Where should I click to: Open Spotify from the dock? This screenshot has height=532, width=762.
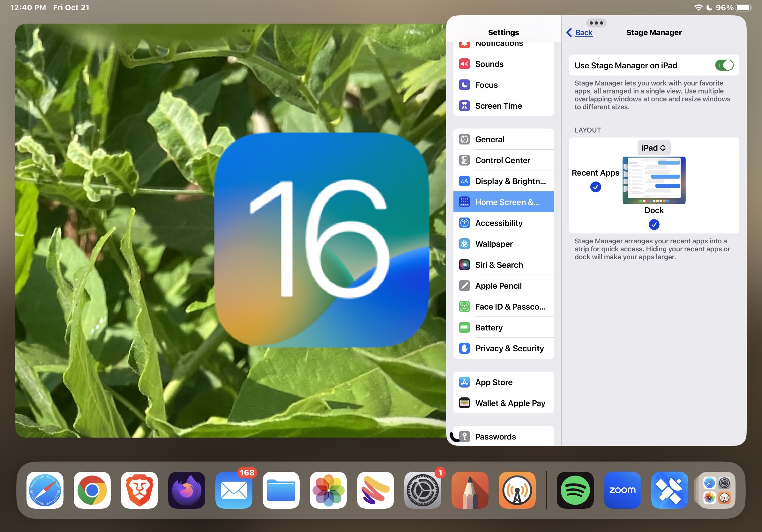[575, 490]
